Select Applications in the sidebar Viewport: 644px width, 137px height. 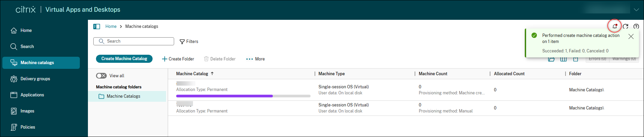coord(32,95)
